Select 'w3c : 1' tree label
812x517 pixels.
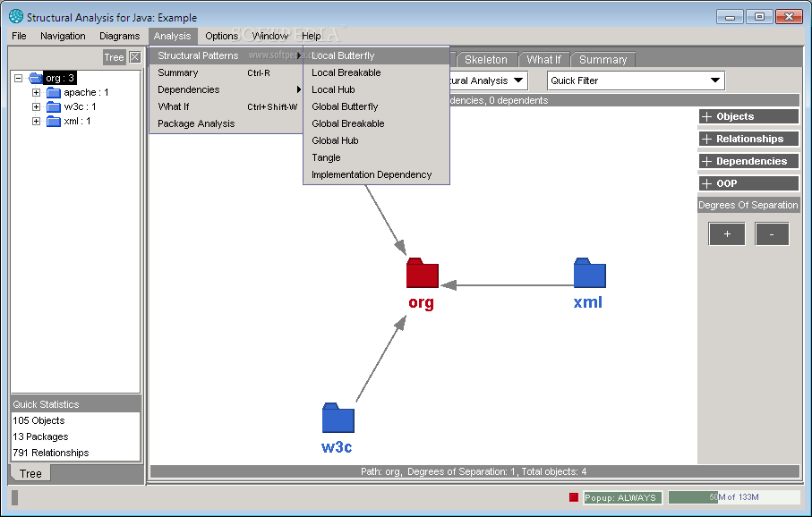[x=80, y=107]
